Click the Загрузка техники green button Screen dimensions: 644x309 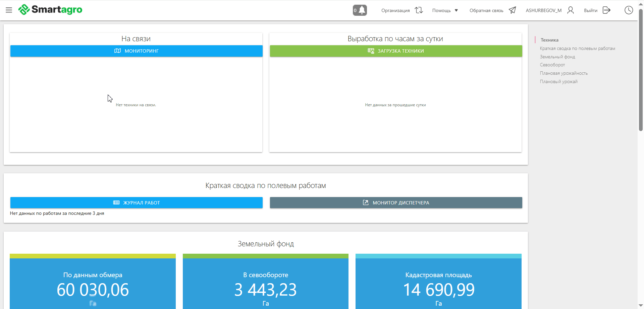click(396, 51)
